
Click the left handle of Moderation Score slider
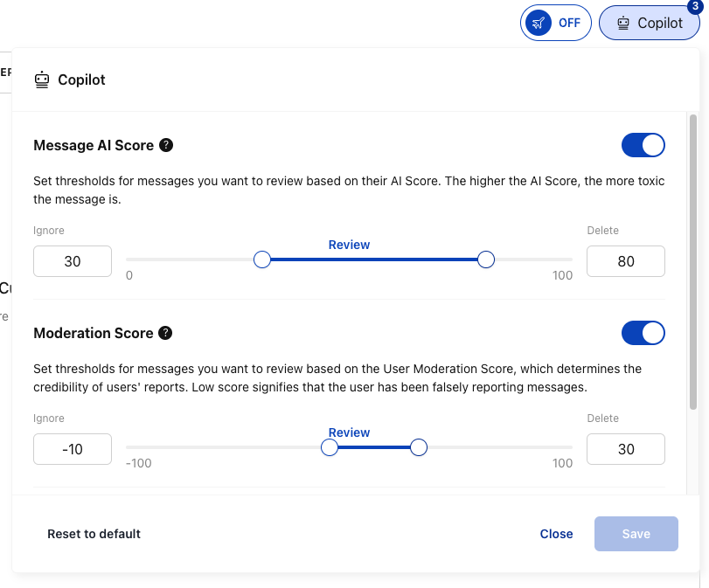330,447
